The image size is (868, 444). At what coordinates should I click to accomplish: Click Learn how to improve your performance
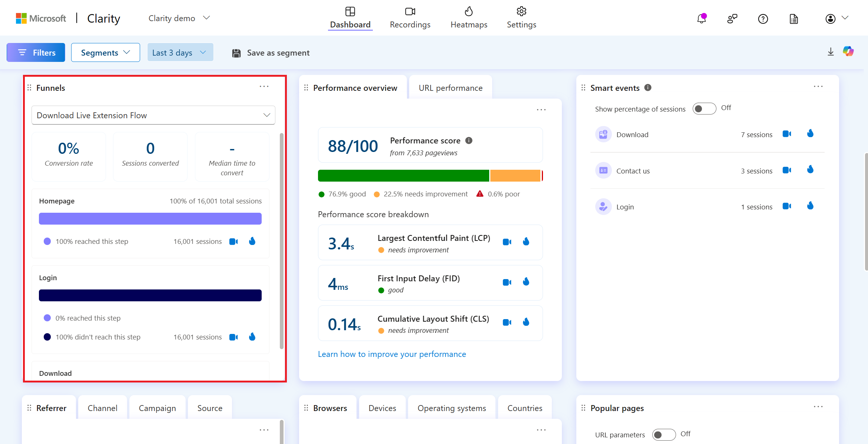point(392,354)
